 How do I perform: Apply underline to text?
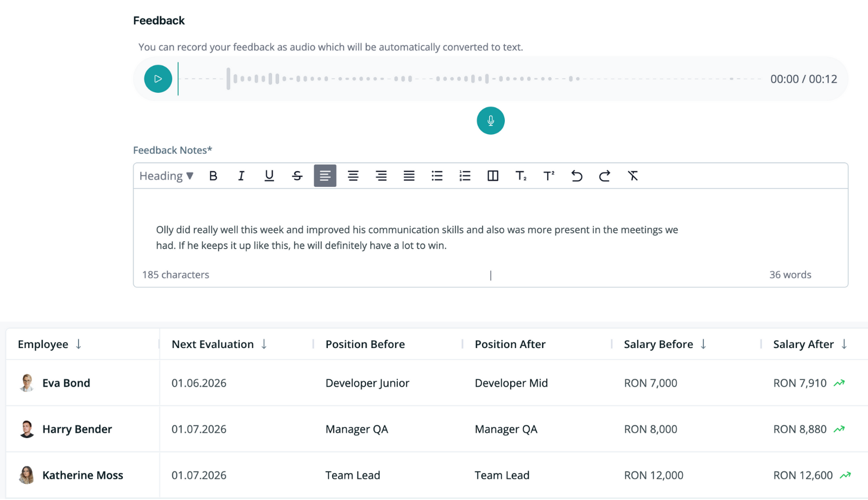point(269,176)
